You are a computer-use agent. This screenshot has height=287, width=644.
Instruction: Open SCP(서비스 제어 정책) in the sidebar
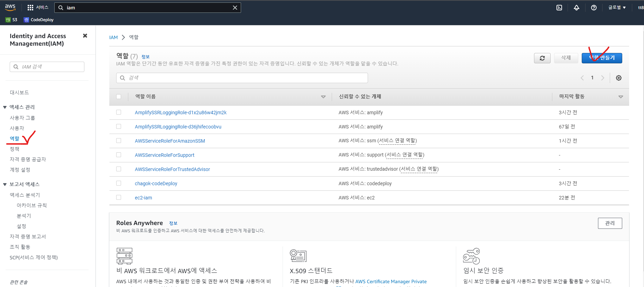[x=34, y=257]
